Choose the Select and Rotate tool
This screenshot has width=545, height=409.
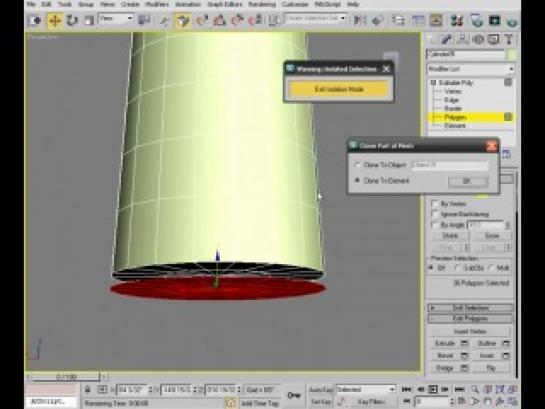click(x=72, y=21)
